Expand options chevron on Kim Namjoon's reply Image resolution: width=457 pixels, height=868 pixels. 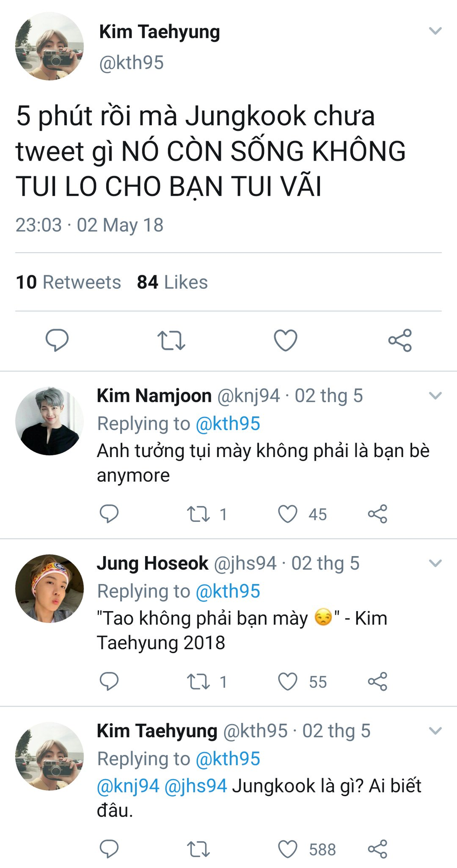pos(435,396)
